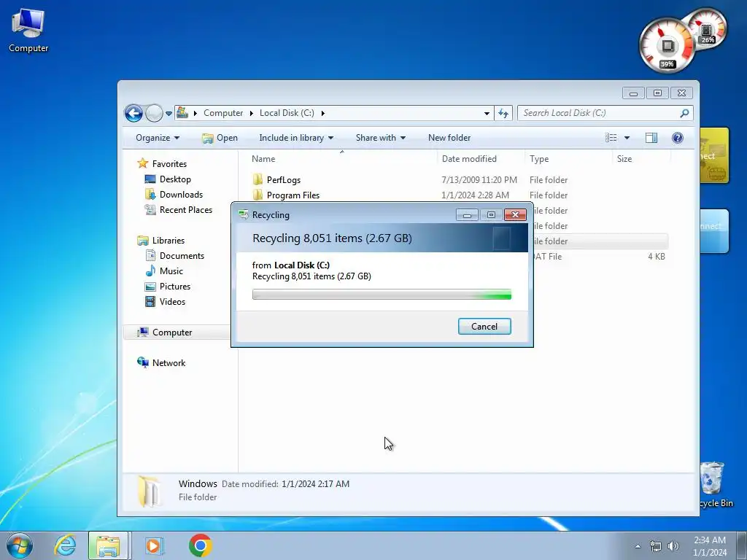Click the address bar location icon
The image size is (747, 560).
point(182,113)
